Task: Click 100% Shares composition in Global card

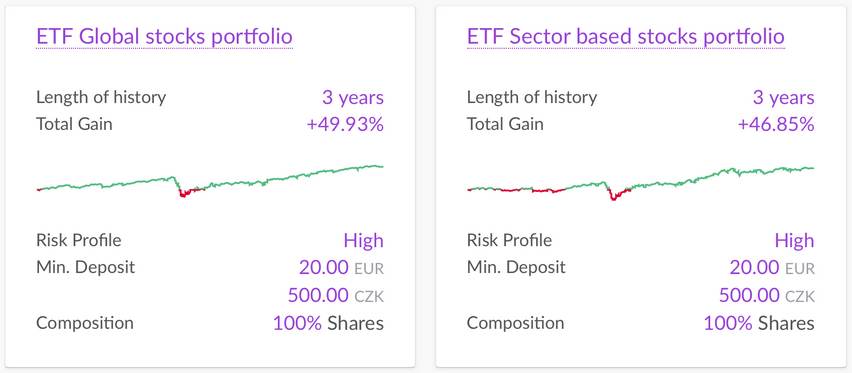Action: click(x=328, y=323)
